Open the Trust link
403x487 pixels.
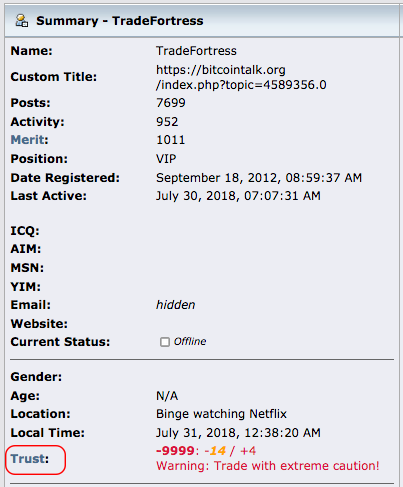tap(30, 459)
